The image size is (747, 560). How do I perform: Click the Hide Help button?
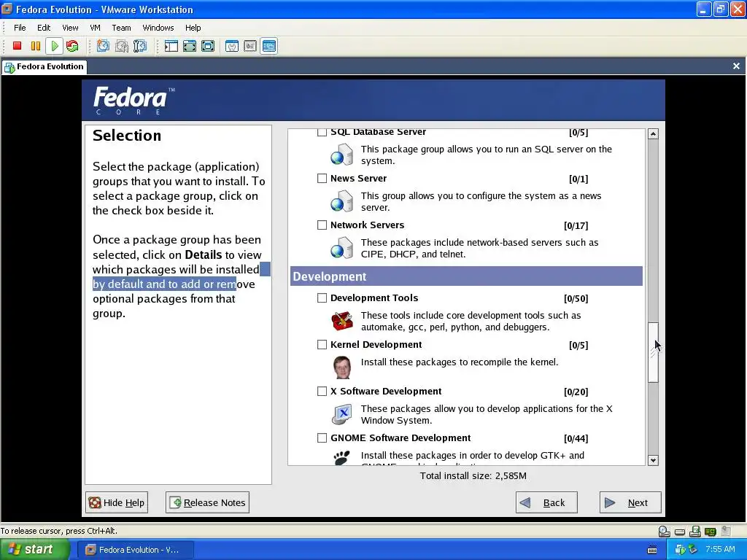click(117, 502)
